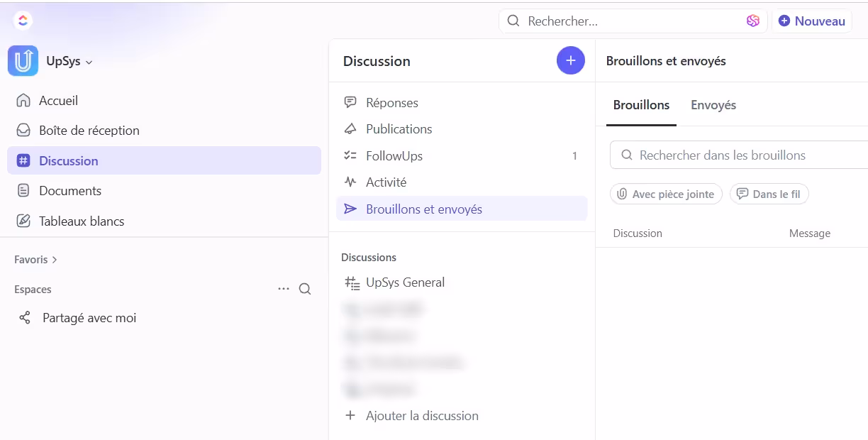Viewport: 868px width, 440px height.
Task: Select the Brouillons tab
Action: click(x=640, y=104)
